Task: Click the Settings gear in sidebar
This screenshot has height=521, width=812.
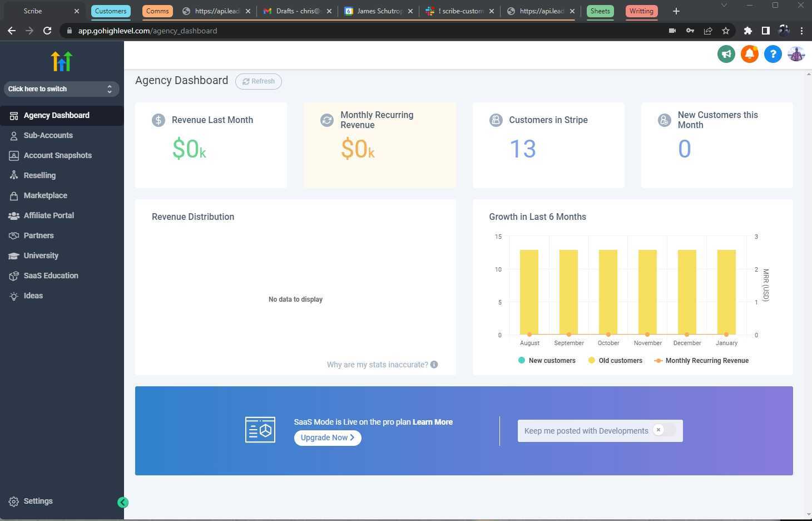Action: (x=14, y=502)
